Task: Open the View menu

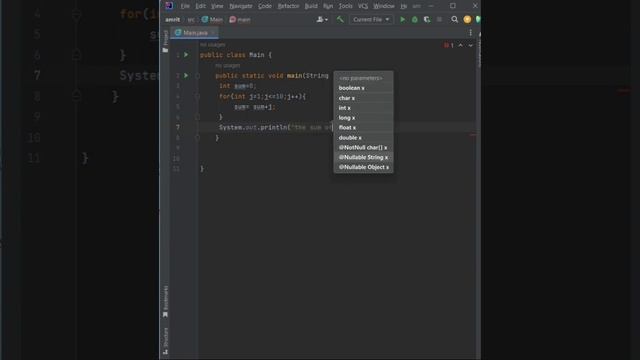Action: 217,6
